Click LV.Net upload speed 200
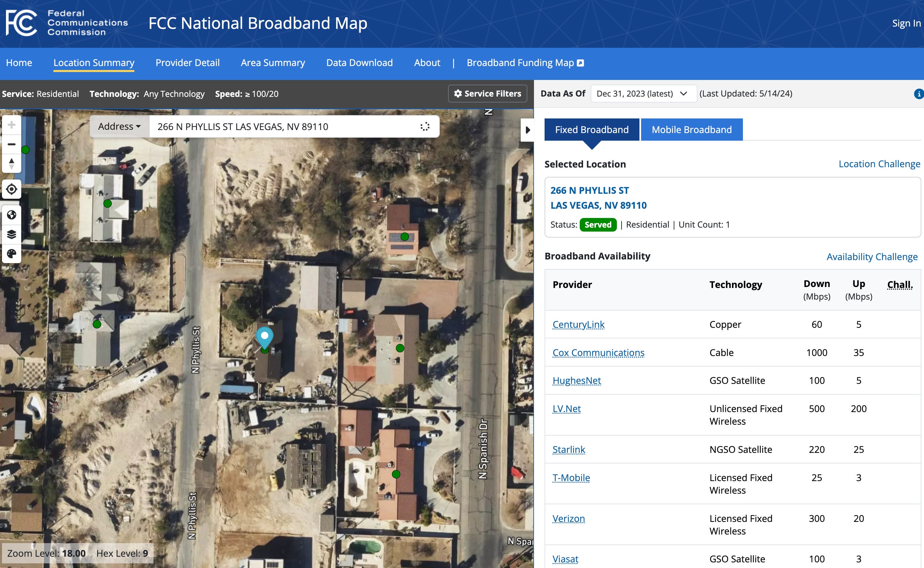 pyautogui.click(x=858, y=409)
